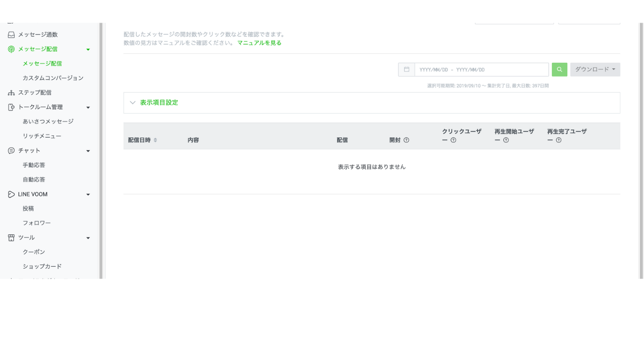Select the green メッセージ配信 submenu item
This screenshot has height=362, width=644.
[42, 64]
